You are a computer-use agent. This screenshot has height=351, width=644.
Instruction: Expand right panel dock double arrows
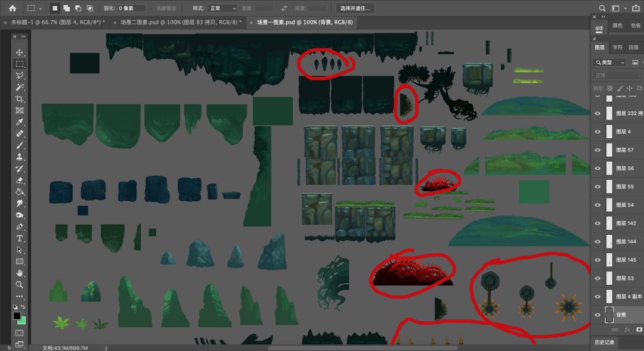click(603, 17)
